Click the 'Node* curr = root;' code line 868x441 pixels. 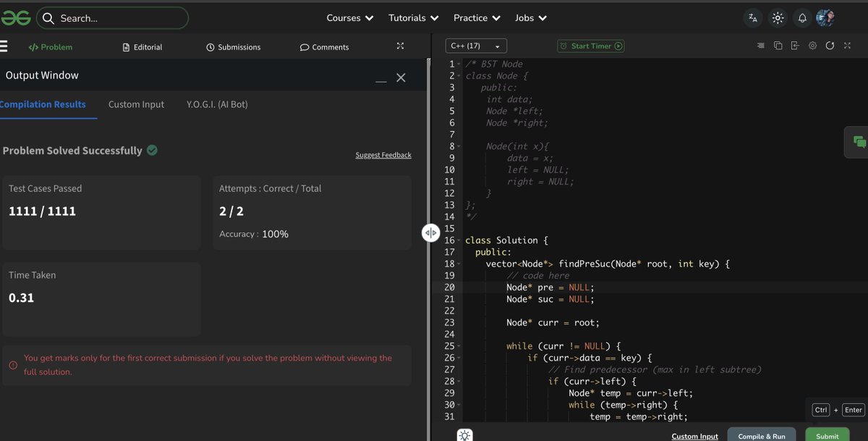tap(553, 322)
